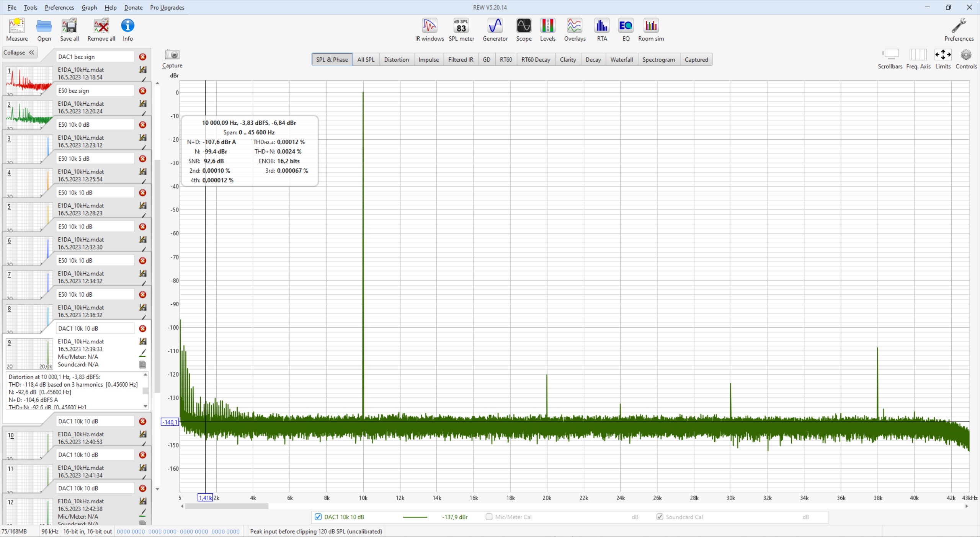Switch to the Waterfall tab
Image resolution: width=980 pixels, height=537 pixels.
click(x=621, y=60)
